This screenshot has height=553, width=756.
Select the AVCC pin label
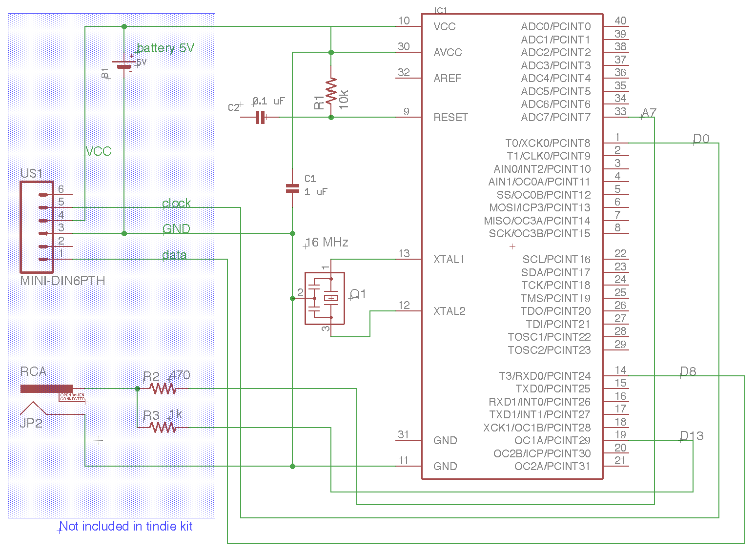coord(448,52)
